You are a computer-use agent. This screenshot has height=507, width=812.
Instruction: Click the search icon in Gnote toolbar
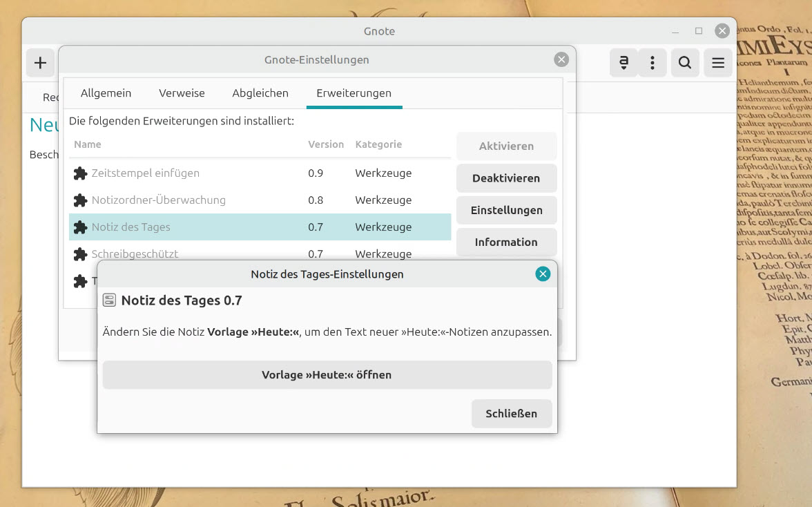click(x=685, y=63)
